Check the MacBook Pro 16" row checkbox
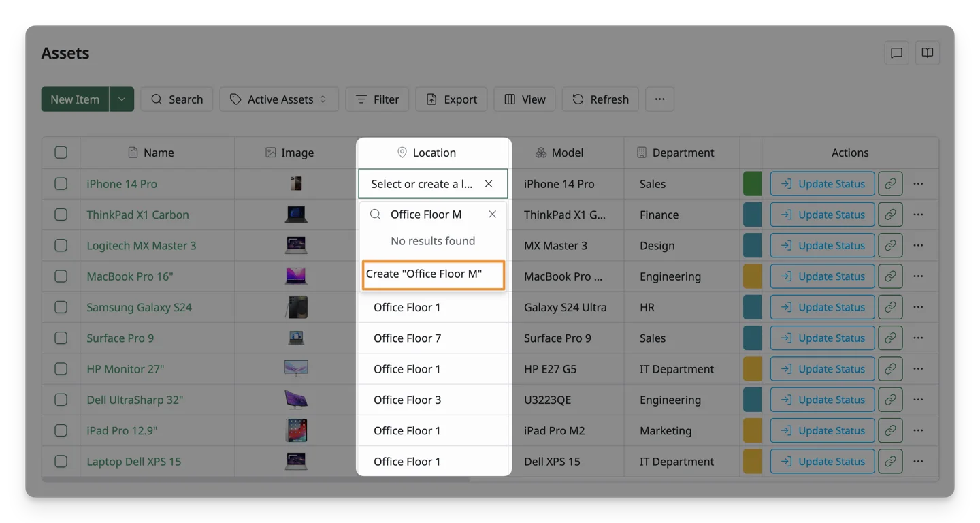Screen dimensions: 980x523 (61, 276)
